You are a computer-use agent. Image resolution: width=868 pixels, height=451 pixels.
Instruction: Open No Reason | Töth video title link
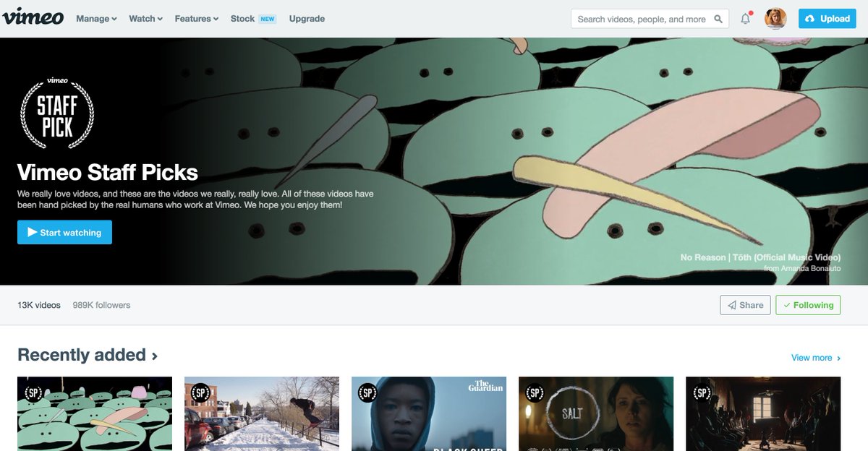click(x=760, y=257)
